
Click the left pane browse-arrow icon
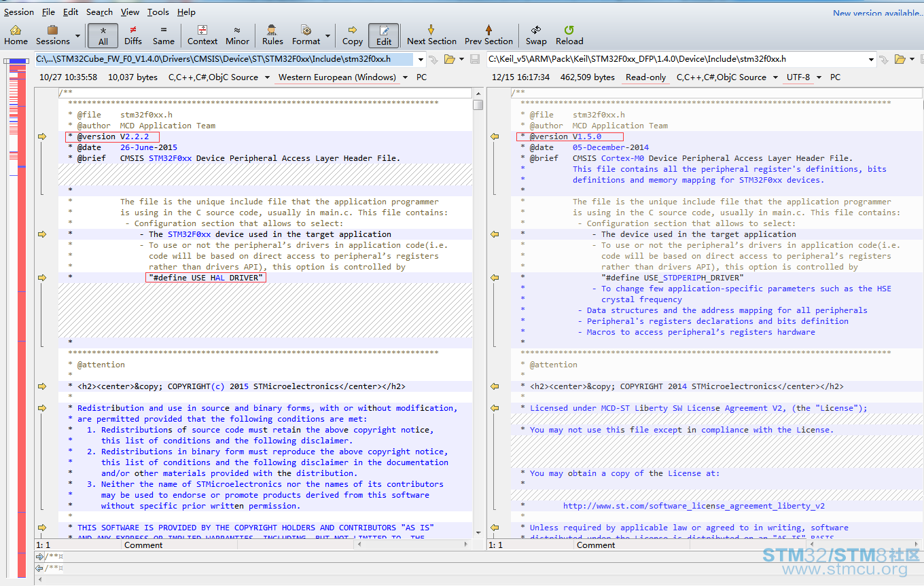(x=433, y=59)
